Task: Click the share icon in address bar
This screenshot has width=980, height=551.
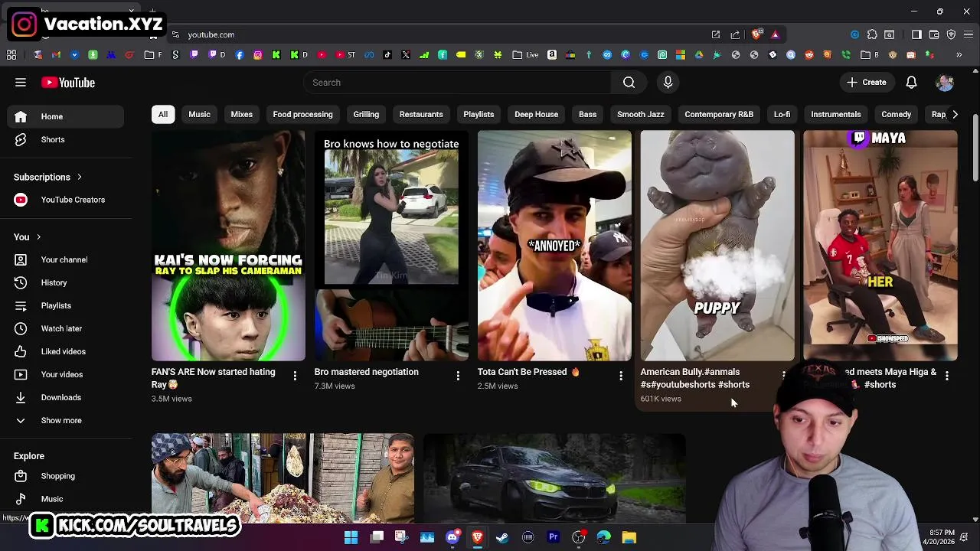Action: click(x=735, y=34)
